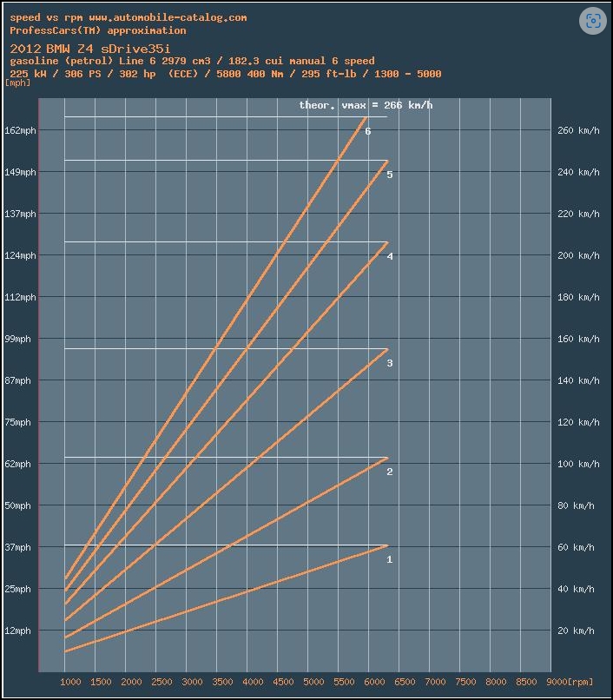Screen dimensions: 613x700
Task: Click the "8000" rpm axis label
Action: coord(496,682)
